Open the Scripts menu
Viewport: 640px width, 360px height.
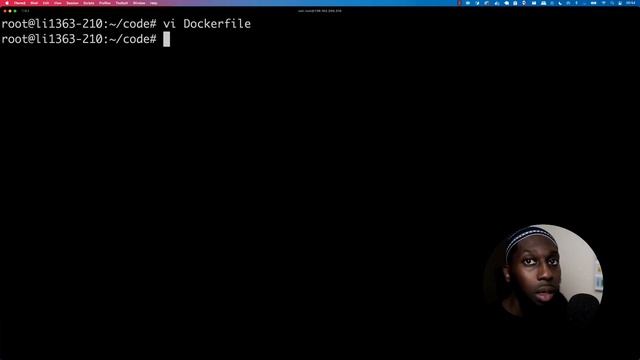pyautogui.click(x=89, y=3)
